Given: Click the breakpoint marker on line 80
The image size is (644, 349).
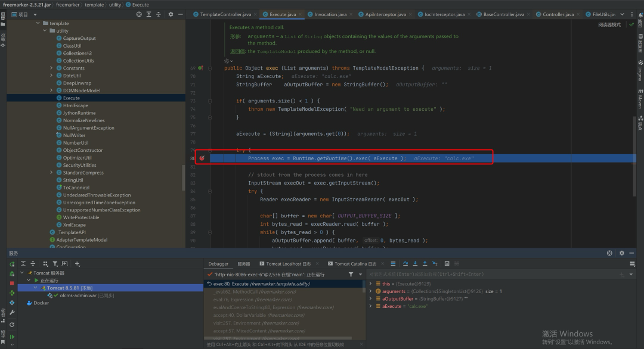Looking at the screenshot, I should coord(202,158).
